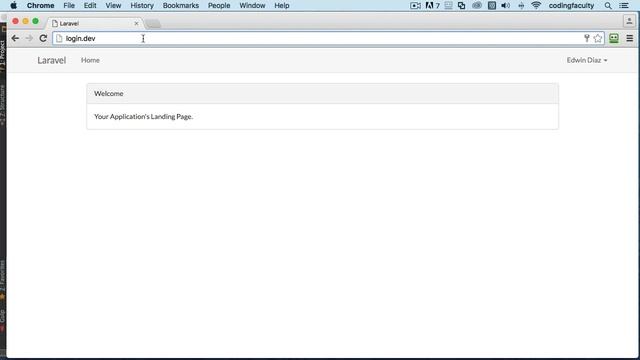Screen dimensions: 640x360
Task: Open the Window menu
Action: pyautogui.click(x=252, y=6)
